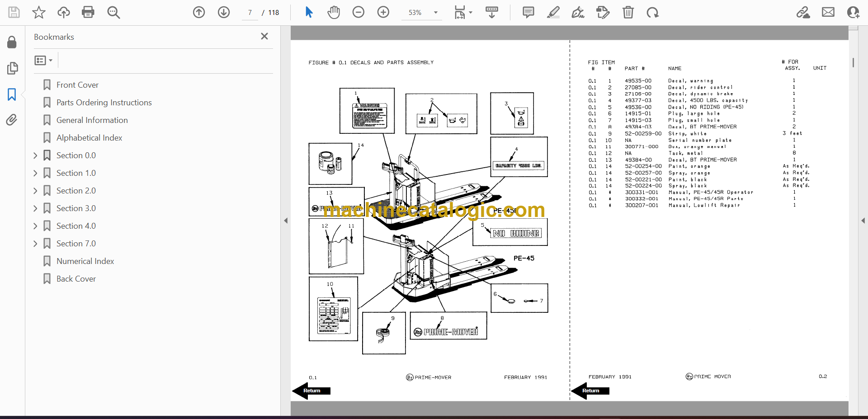Click the NO RIDING decal illustration
The image size is (868, 419).
(x=516, y=233)
